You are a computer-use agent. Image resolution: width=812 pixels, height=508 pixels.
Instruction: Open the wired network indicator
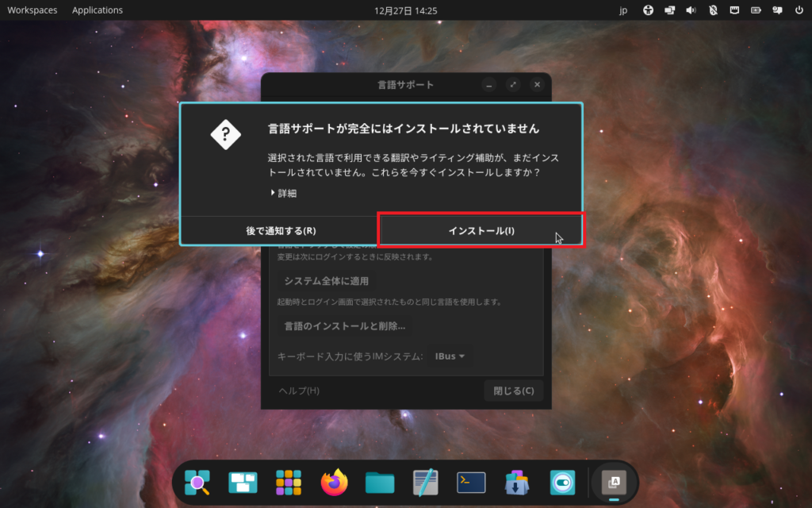[734, 10]
